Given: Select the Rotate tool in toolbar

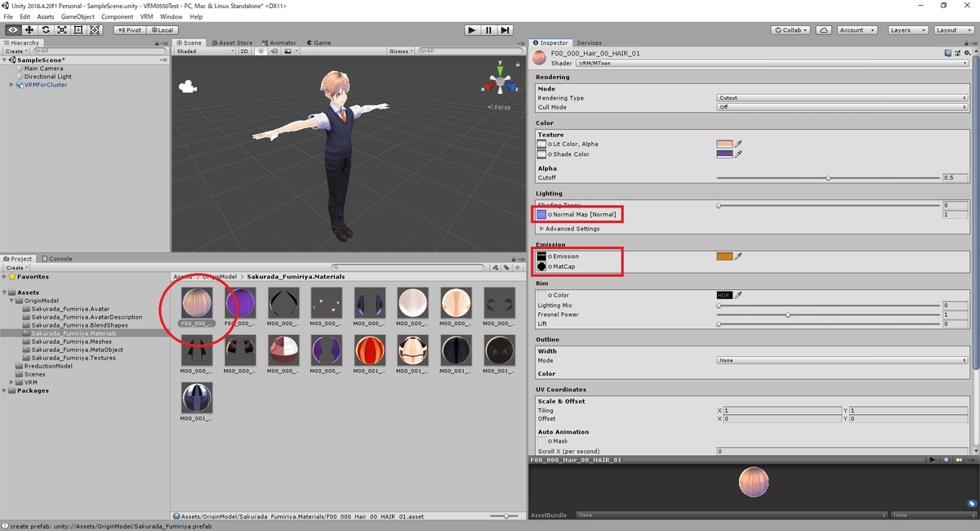Looking at the screenshot, I should click(46, 30).
